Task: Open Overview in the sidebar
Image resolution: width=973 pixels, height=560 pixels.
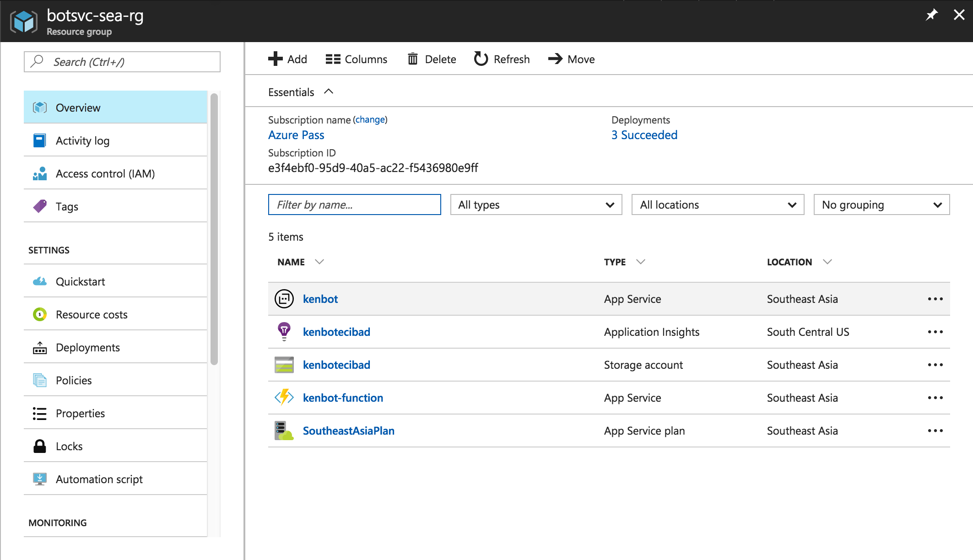Action: click(115, 108)
